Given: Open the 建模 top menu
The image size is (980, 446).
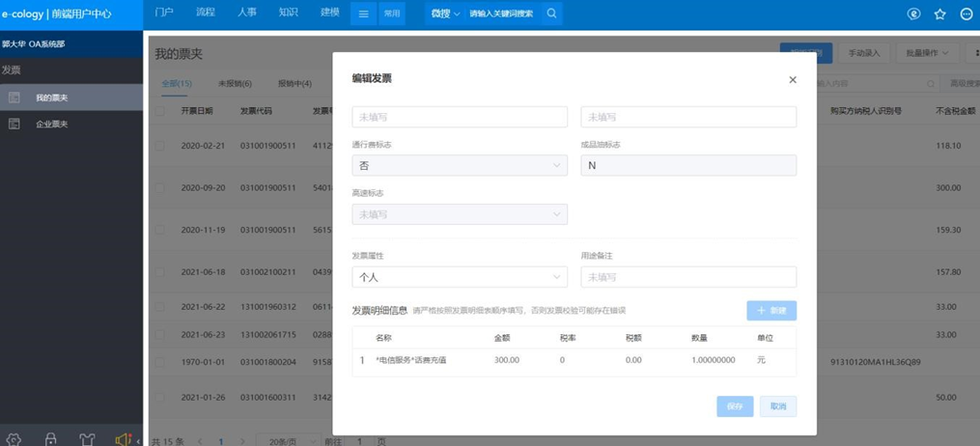Looking at the screenshot, I should 330,12.
